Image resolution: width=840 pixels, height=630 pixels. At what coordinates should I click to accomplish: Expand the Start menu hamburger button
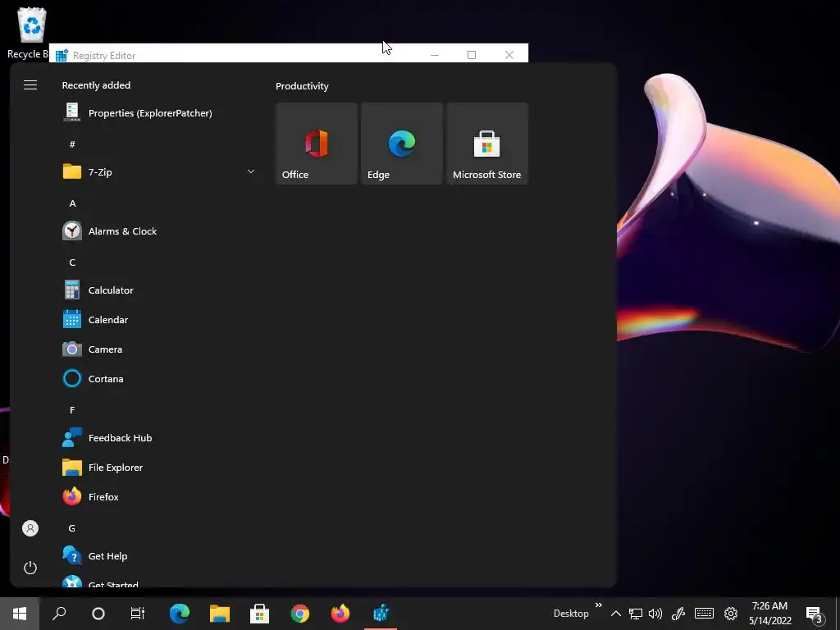click(x=30, y=85)
